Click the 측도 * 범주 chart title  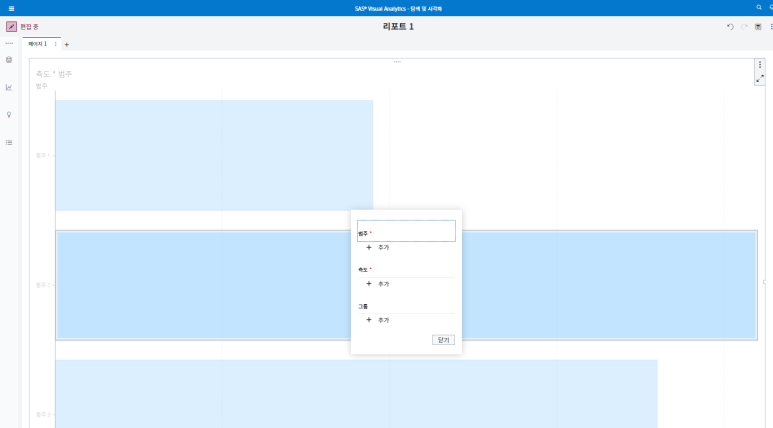54,74
